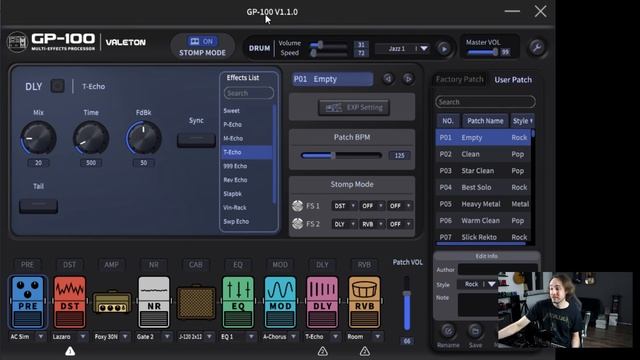Open the Rock style dropdown in Edit Info
This screenshot has width=640, height=360.
pyautogui.click(x=491, y=284)
